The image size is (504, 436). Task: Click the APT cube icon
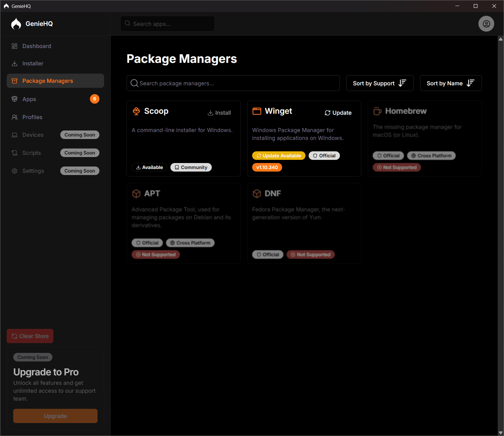(x=136, y=193)
